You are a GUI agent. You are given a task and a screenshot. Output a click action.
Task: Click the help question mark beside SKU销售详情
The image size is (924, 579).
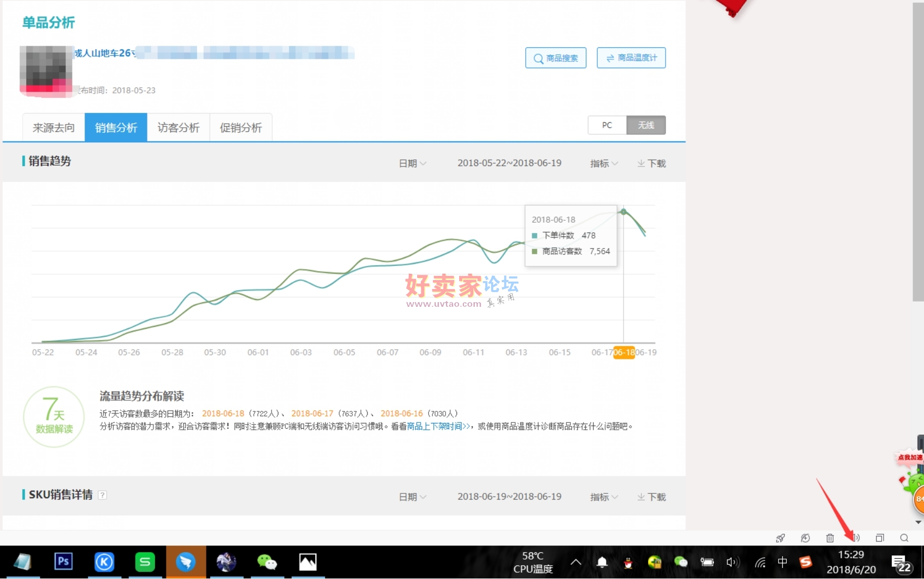(x=103, y=495)
